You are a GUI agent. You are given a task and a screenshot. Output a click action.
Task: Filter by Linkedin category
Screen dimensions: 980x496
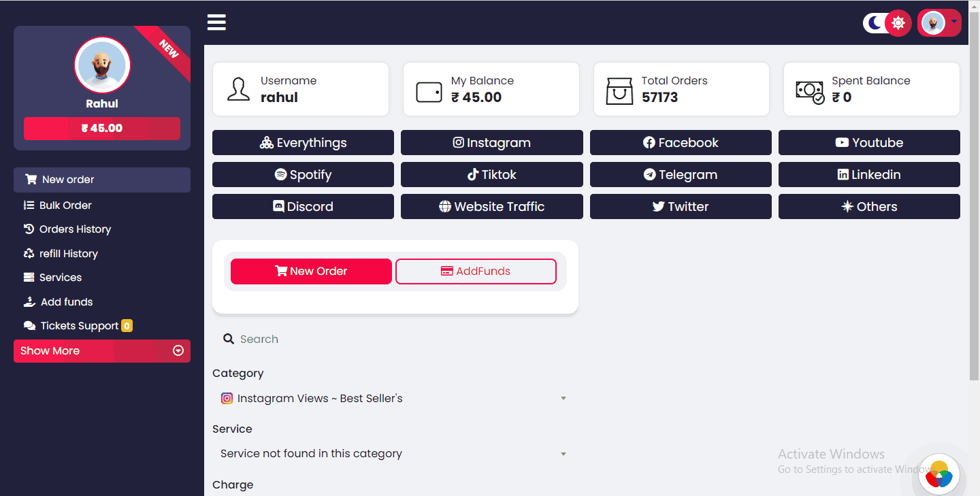coord(869,175)
